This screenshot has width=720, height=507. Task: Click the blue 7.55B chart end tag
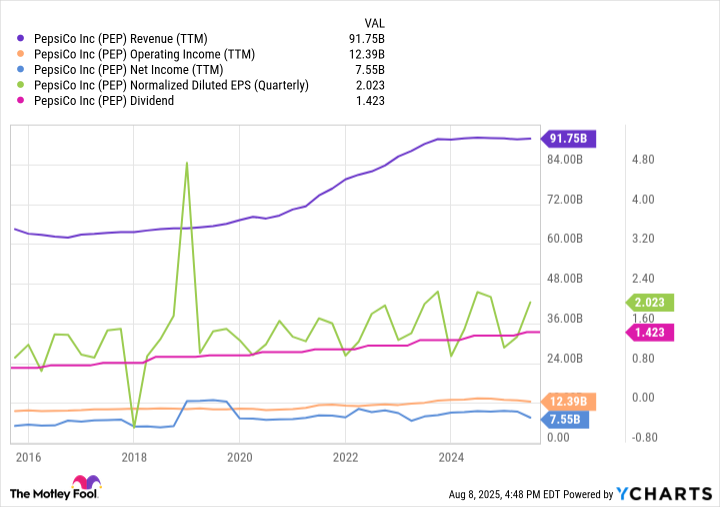pos(565,420)
